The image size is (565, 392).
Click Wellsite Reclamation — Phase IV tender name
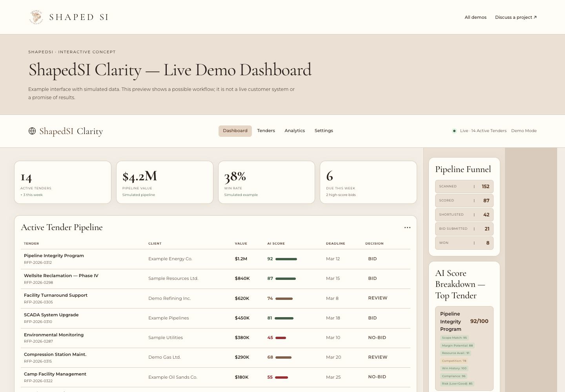point(61,276)
